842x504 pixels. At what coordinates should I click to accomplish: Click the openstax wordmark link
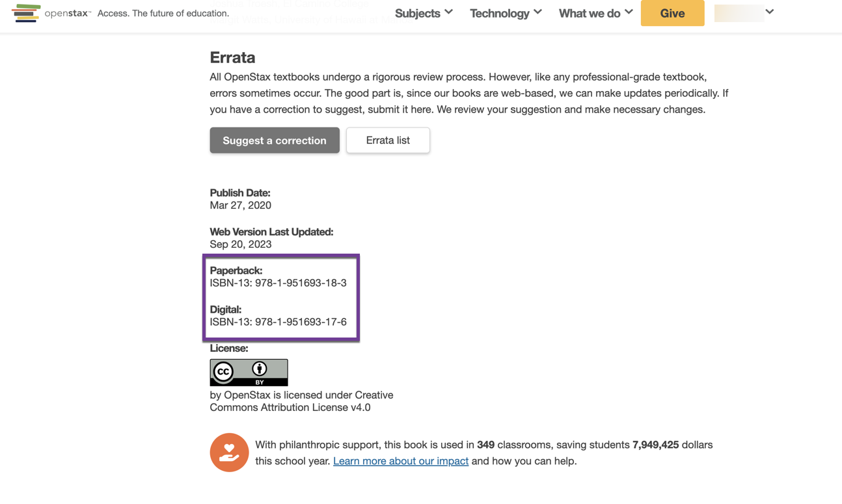pos(67,12)
